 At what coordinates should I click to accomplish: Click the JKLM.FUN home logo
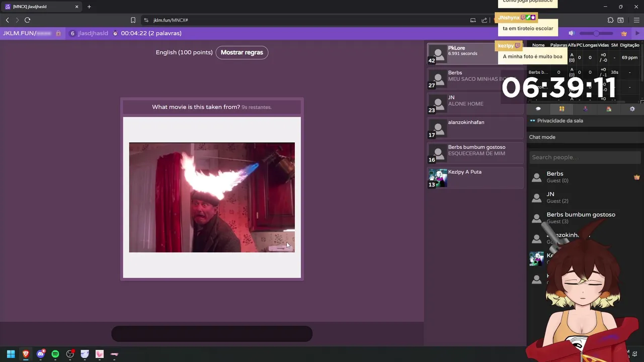[x=27, y=33]
